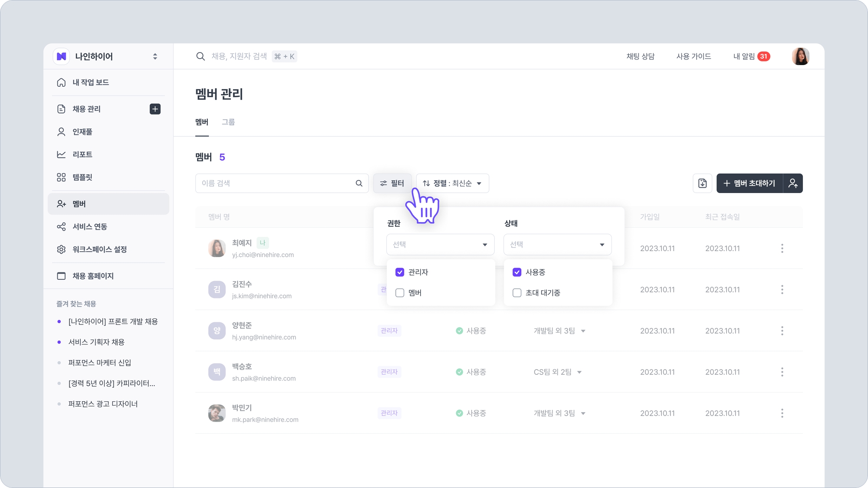Open the workspace switcher arrows

[x=155, y=56]
